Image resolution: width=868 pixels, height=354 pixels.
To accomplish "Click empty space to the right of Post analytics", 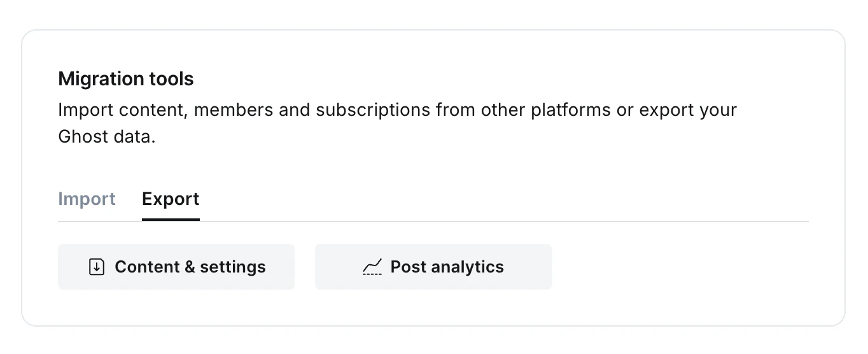I will [x=675, y=267].
